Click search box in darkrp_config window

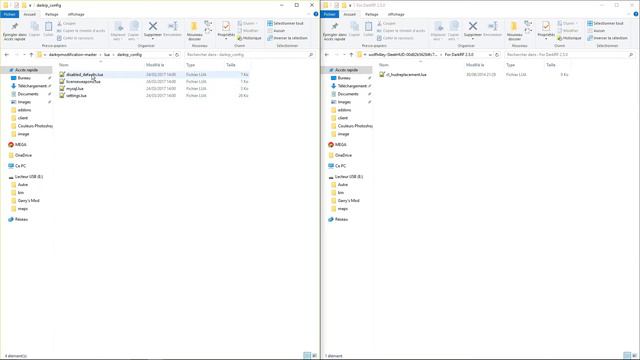pyautogui.click(x=250, y=55)
